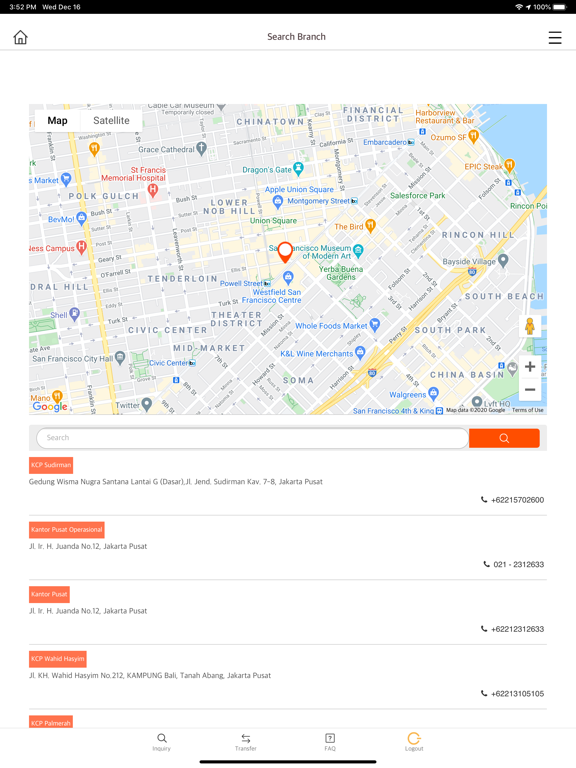
Task: Open the Inquiry tab in bottom bar
Action: (x=162, y=742)
